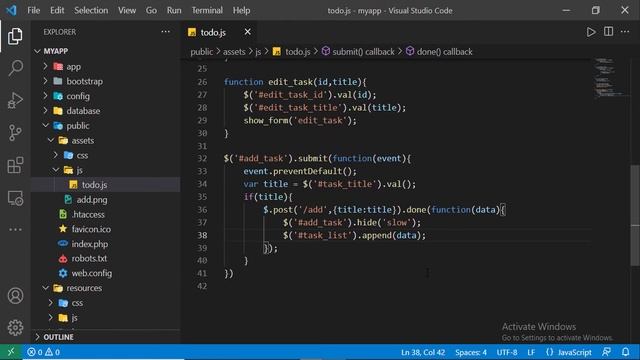Open the Explorer view in activity bar
The width and height of the screenshot is (640, 360).
pos(15,36)
